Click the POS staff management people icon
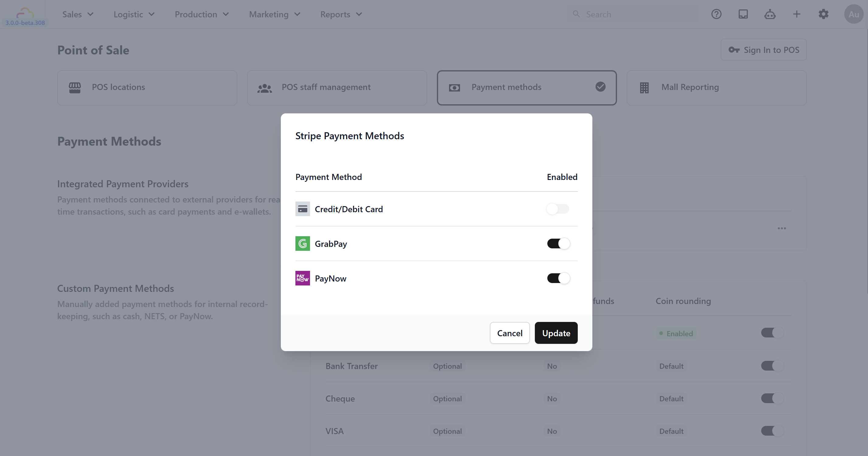 (x=264, y=88)
